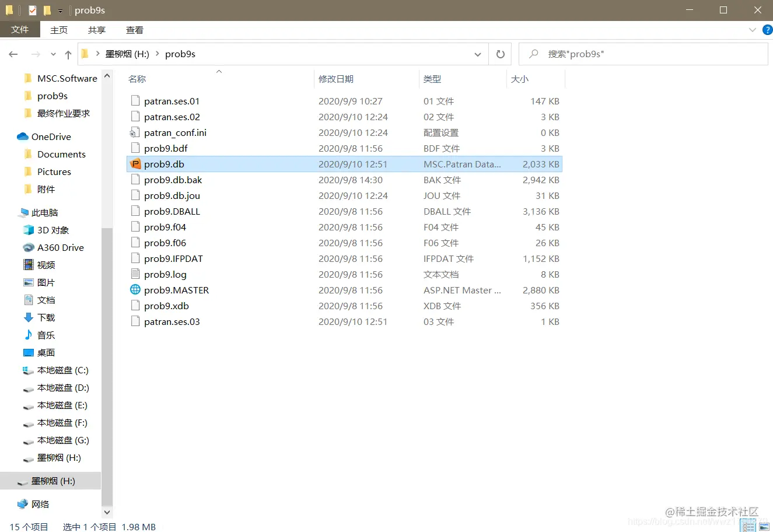Open the recent locations dropdown arrow
This screenshot has width=773, height=532.
pyautogui.click(x=53, y=54)
